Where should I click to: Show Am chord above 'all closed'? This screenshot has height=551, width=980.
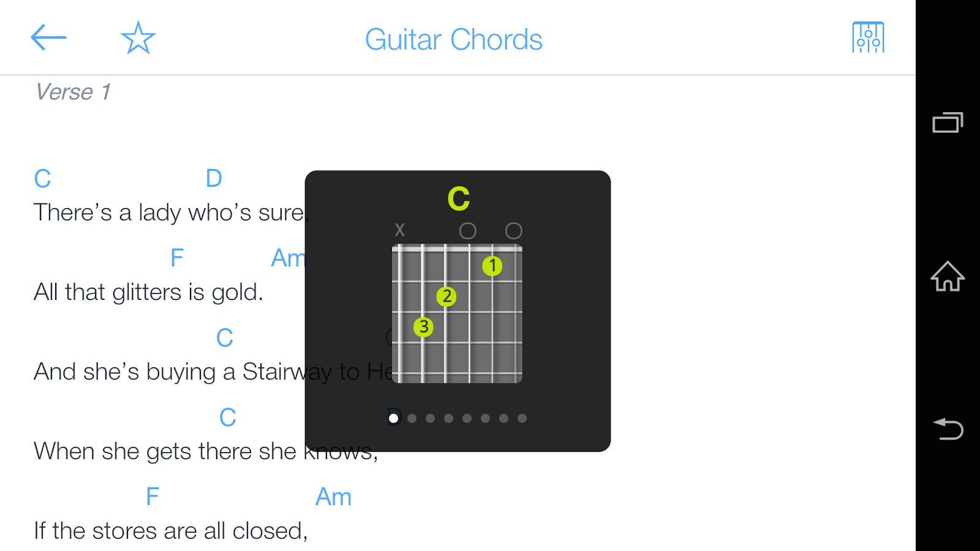(333, 497)
